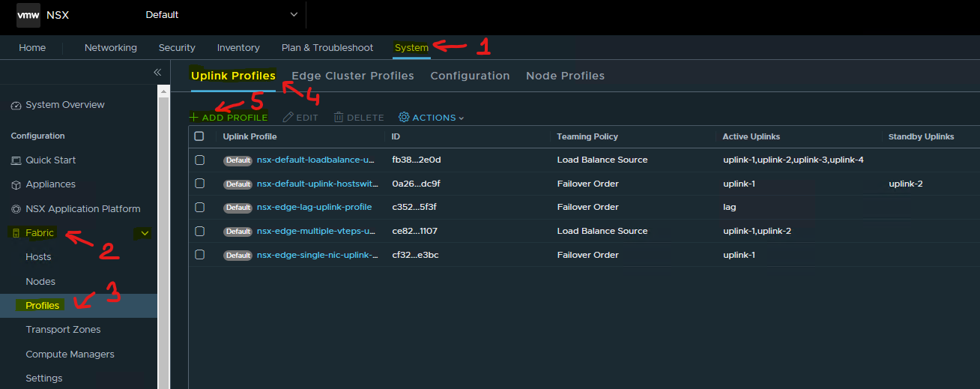Open Plan & Troubleshoot tab
Image resolution: width=980 pixels, height=389 pixels.
point(327,48)
